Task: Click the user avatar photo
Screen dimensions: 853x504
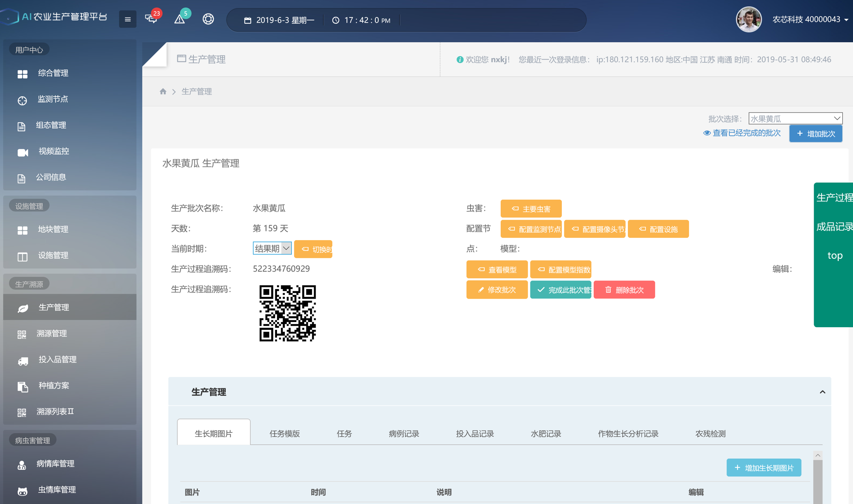Action: (x=748, y=19)
